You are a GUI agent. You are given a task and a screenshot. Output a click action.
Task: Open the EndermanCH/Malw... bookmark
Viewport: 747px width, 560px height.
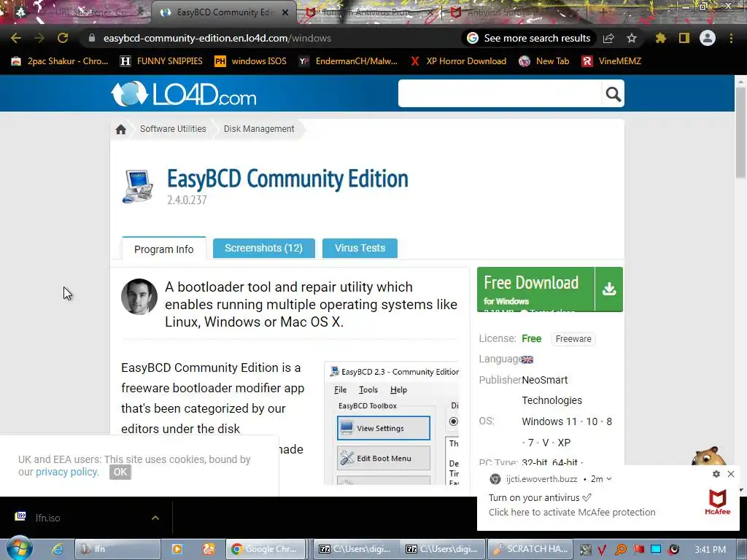tap(348, 61)
